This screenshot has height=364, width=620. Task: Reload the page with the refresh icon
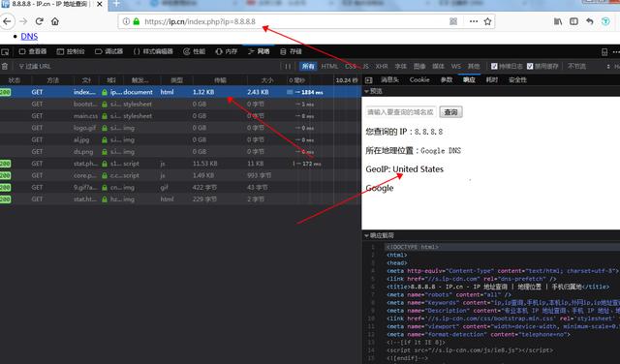39,21
